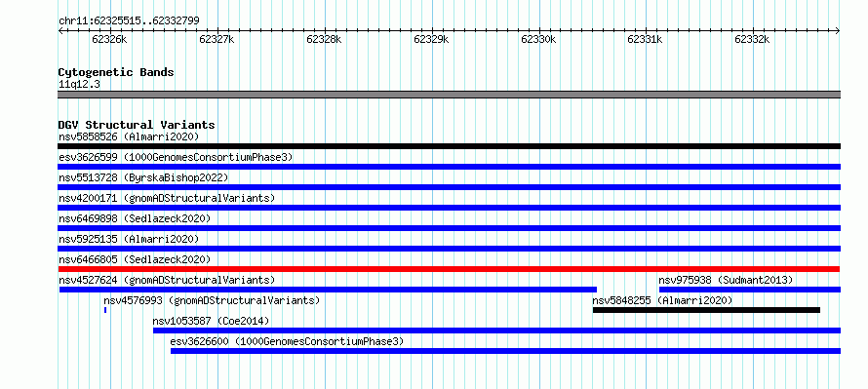The image size is (868, 389).
Task: Click the 62332k ruler tick label
Action: point(752,39)
